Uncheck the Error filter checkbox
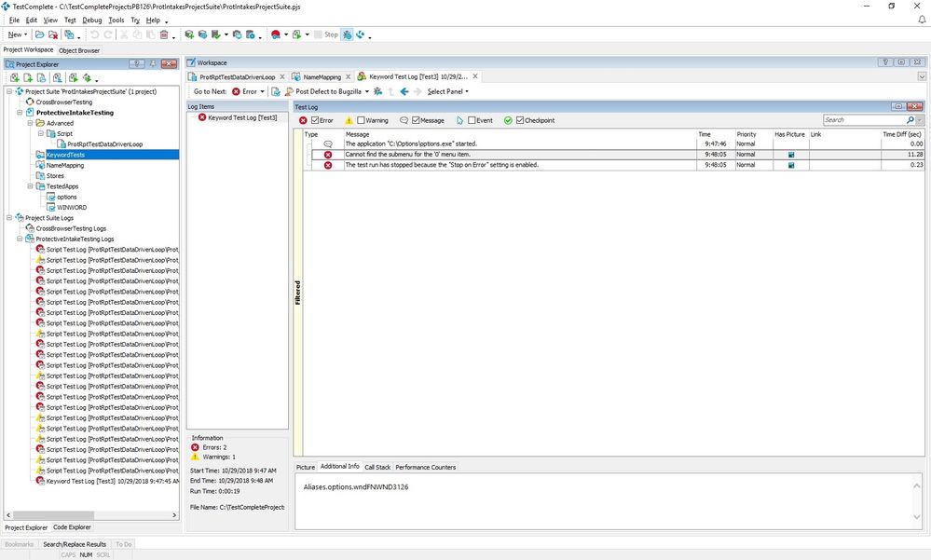Viewport: 931px width, 560px height. 316,120
